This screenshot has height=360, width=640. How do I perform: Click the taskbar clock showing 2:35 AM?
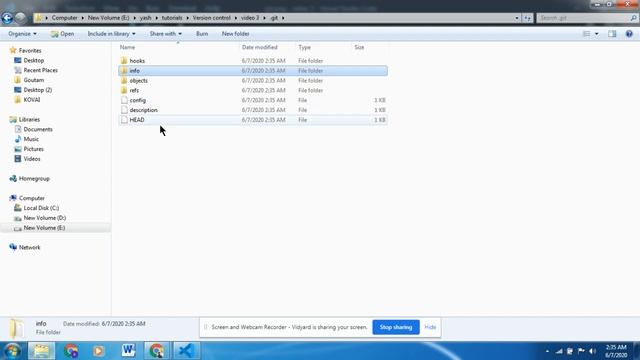coord(616,351)
